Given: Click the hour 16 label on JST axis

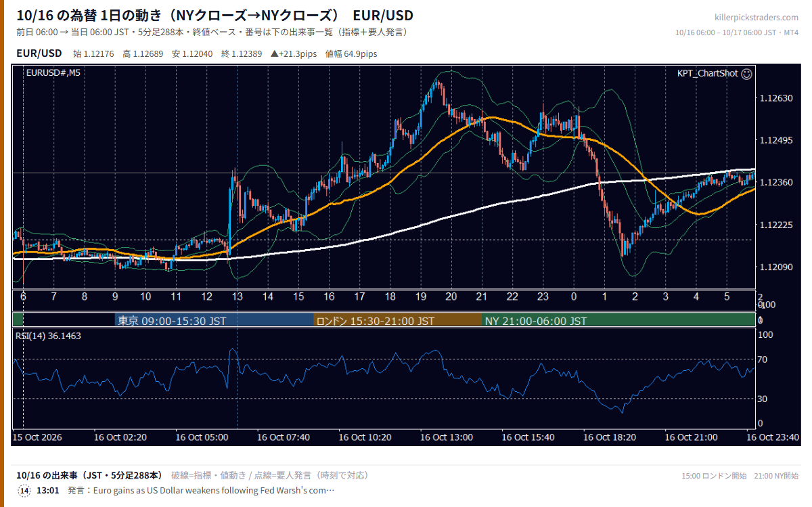Looking at the screenshot, I should [x=329, y=296].
